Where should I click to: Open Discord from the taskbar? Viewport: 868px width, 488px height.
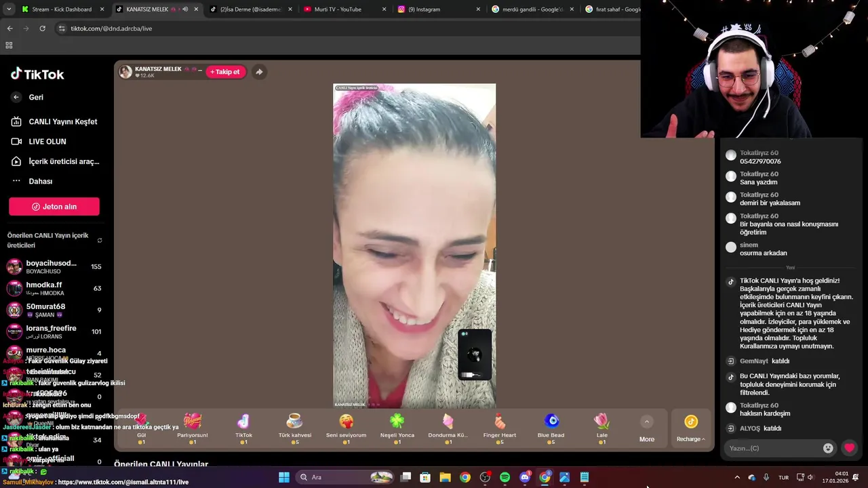pos(525,477)
